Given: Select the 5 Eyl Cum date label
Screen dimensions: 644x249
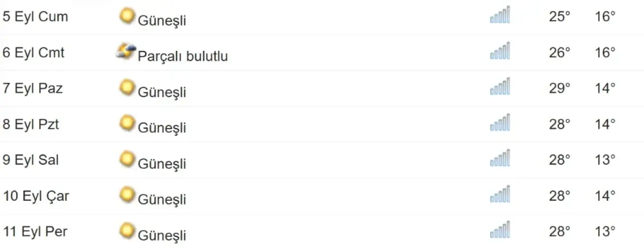Looking at the screenshot, I should click(x=35, y=17).
